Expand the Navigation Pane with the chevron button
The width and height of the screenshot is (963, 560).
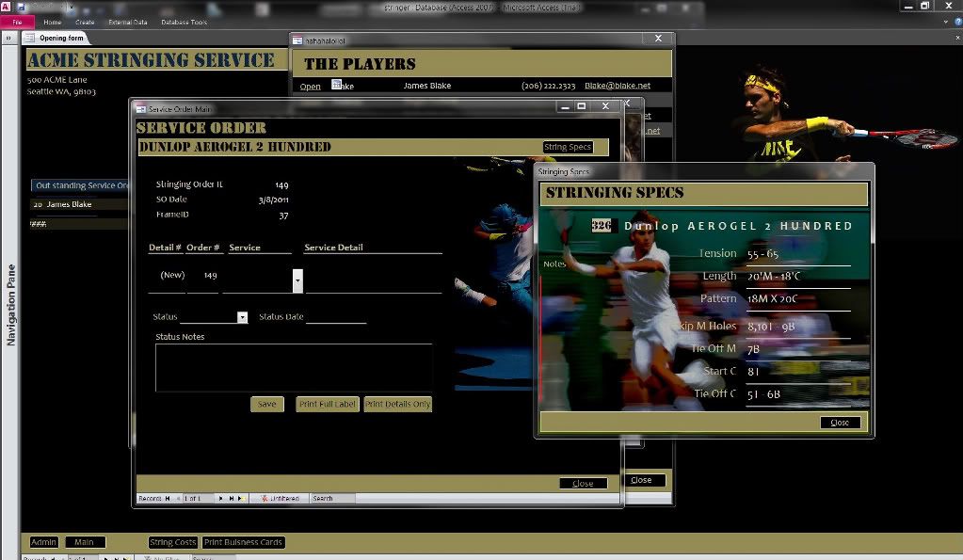[8, 38]
